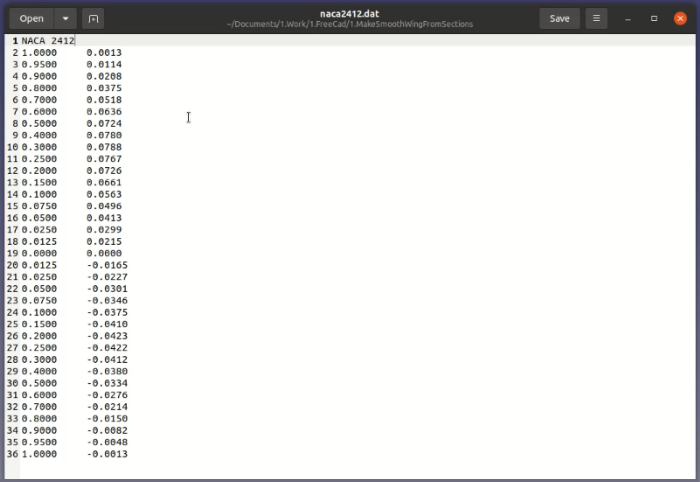700x482 pixels.
Task: Click value -0.0346 on line 23
Action: [107, 301]
